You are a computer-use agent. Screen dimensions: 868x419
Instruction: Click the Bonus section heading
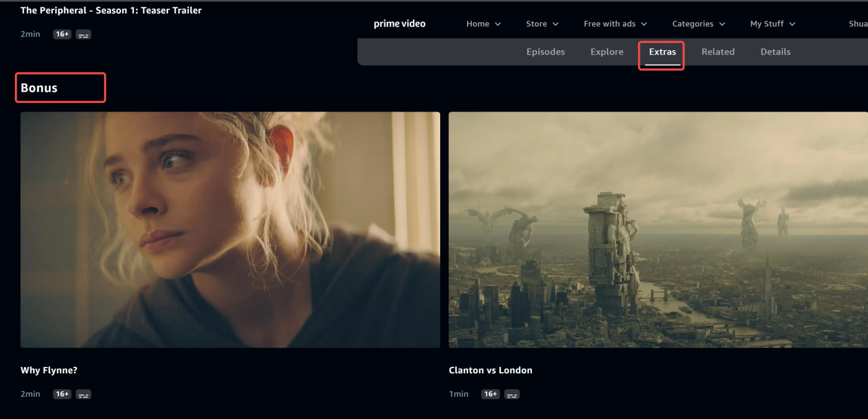(x=39, y=88)
